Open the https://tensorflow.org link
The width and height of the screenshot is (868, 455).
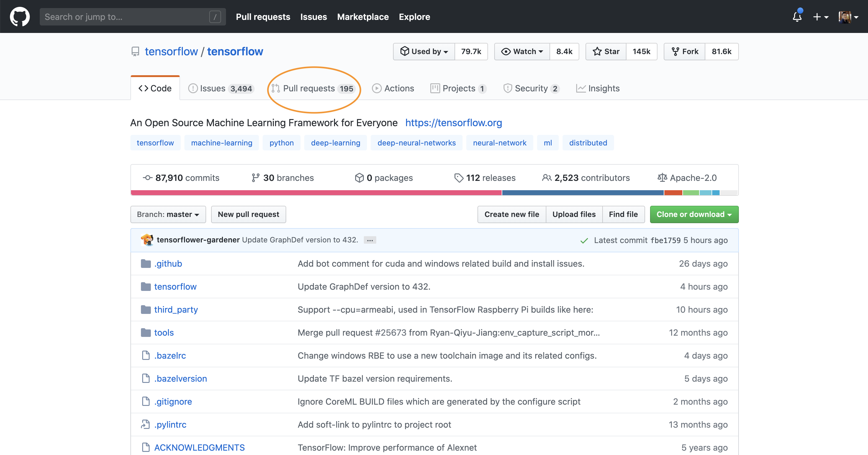point(453,123)
